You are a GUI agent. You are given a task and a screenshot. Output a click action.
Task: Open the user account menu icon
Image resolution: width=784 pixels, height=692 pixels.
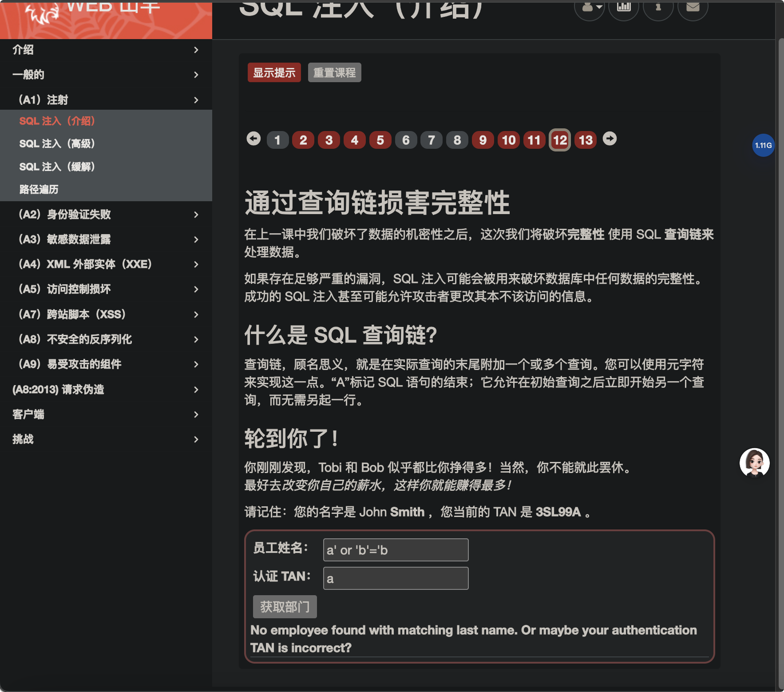click(x=590, y=7)
